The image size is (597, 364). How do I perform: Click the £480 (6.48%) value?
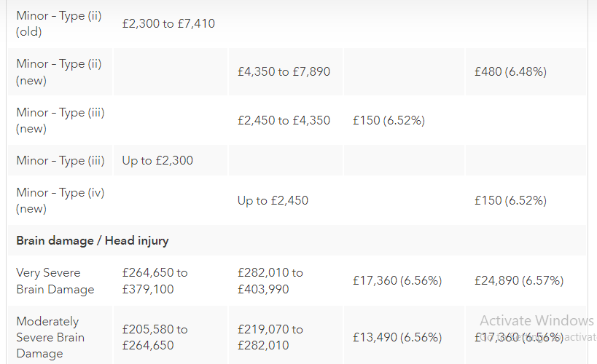click(x=510, y=72)
